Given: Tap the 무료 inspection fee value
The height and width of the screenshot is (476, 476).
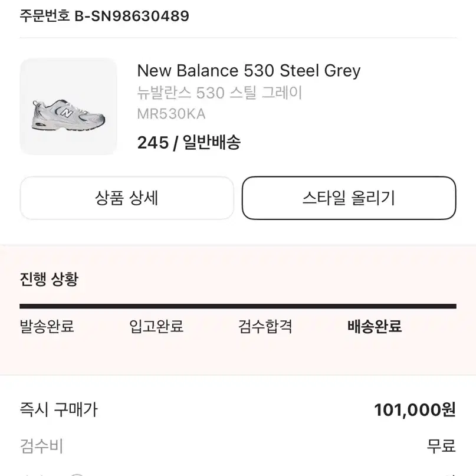Looking at the screenshot, I should [441, 447].
